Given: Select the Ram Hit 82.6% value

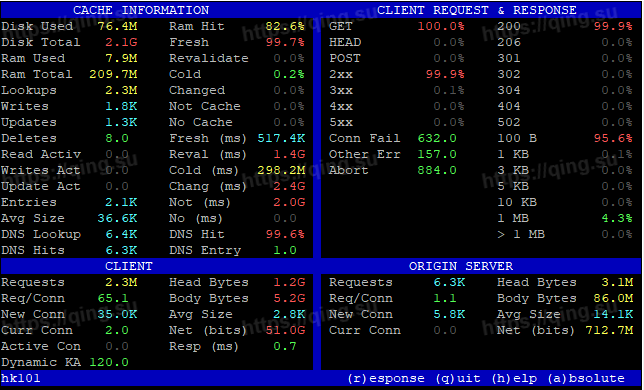Looking at the screenshot, I should point(285,26).
